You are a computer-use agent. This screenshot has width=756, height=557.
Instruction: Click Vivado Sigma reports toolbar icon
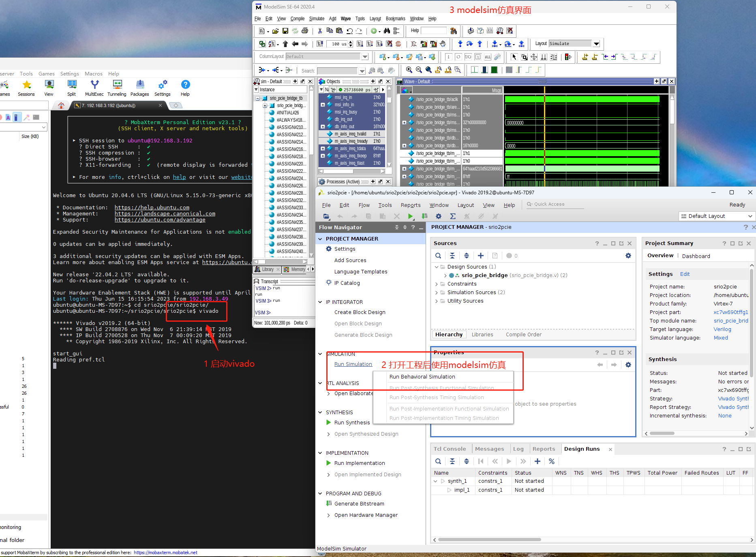(453, 216)
